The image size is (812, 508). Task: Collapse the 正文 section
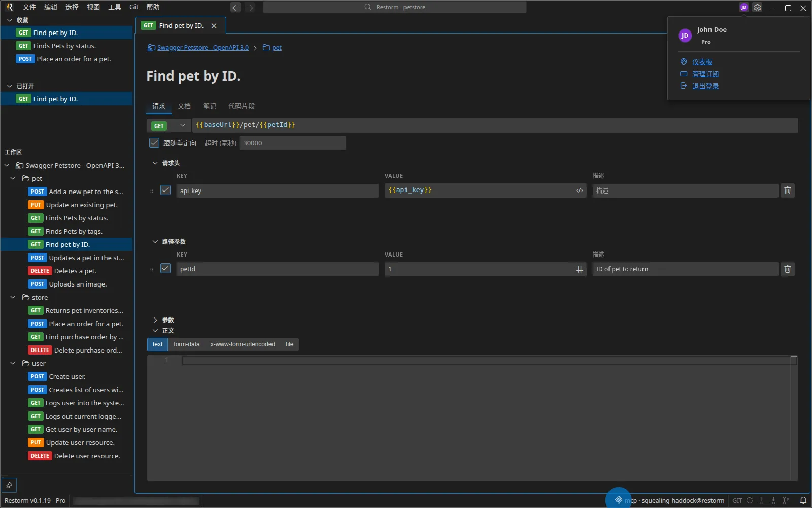(x=155, y=331)
